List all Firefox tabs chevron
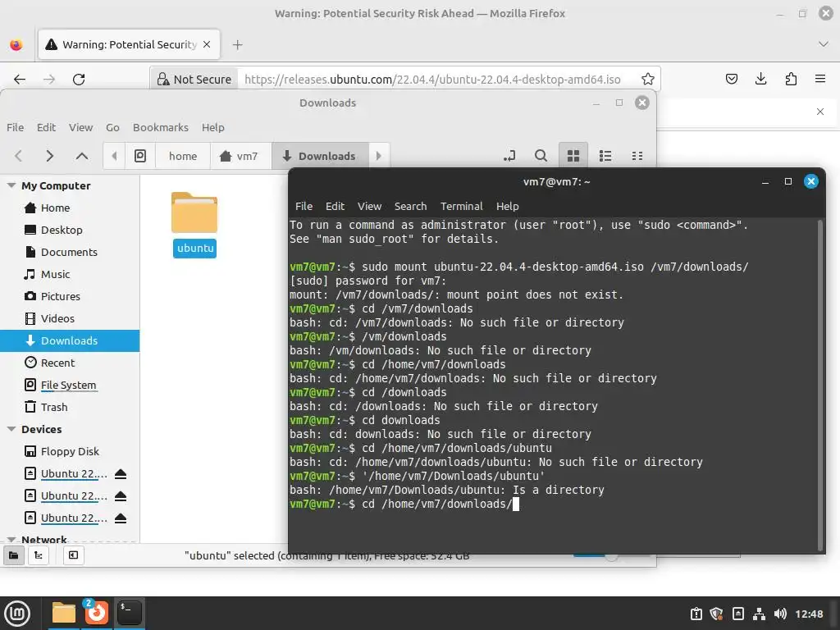This screenshot has width=840, height=630. (824, 44)
